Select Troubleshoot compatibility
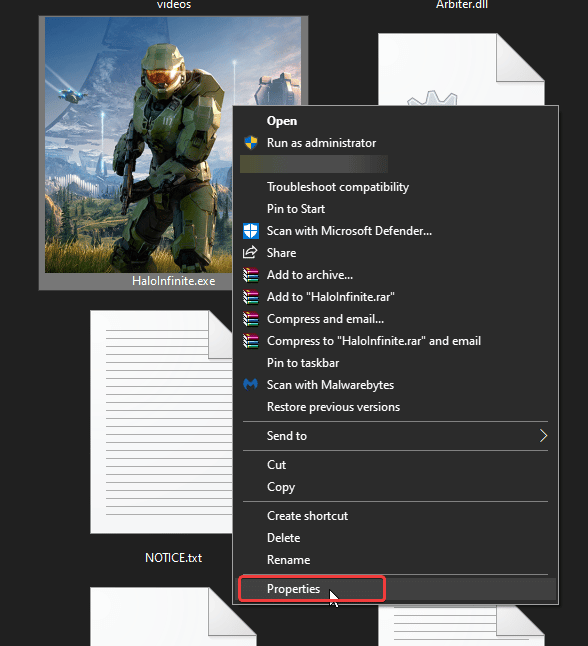This screenshot has height=646, width=588. pos(338,187)
